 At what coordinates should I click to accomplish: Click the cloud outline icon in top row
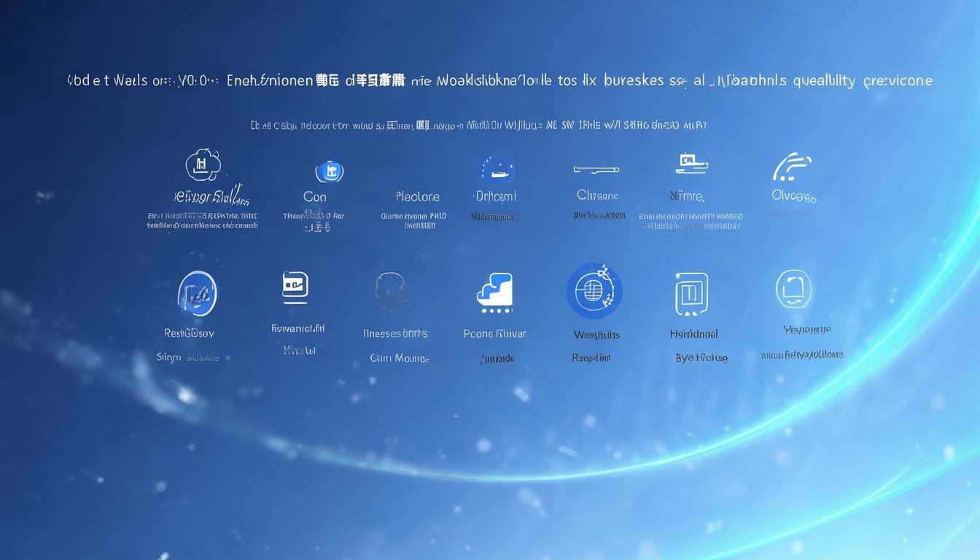pyautogui.click(x=203, y=166)
